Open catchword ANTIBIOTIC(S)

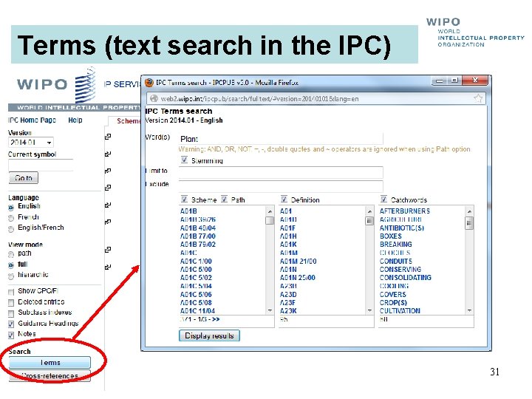click(402, 228)
